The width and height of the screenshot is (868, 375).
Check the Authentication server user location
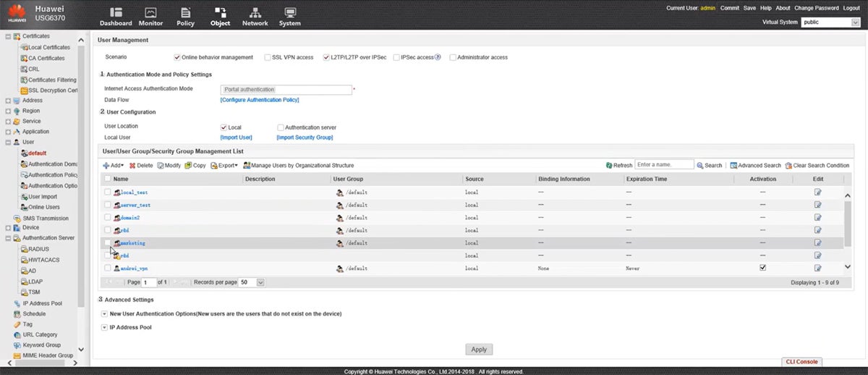(281, 127)
